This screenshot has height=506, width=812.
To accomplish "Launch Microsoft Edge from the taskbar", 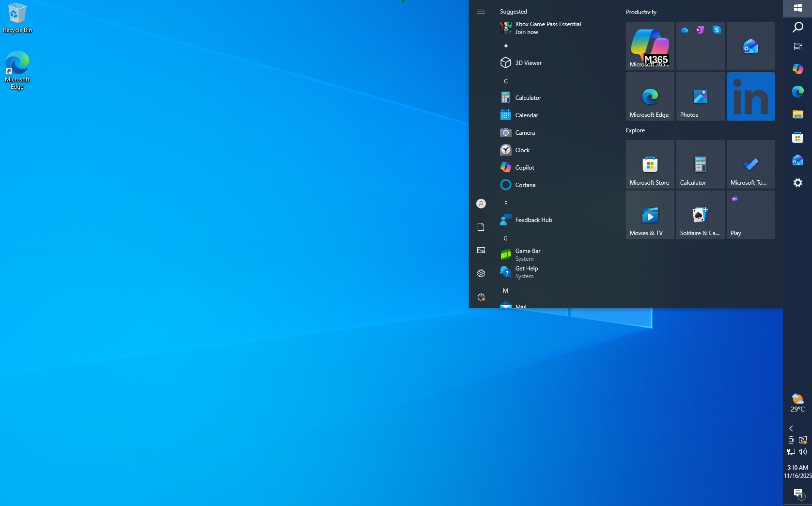I will coord(797,92).
